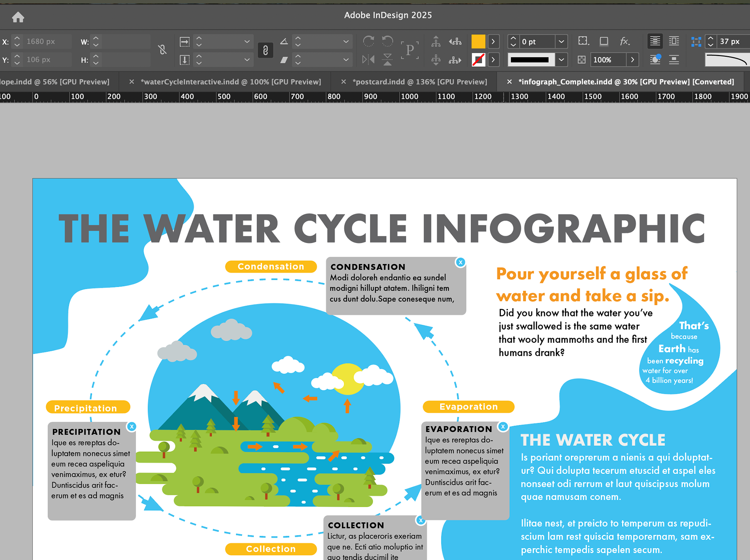Image resolution: width=750 pixels, height=560 pixels.
Task: Switch to the waterCycleInteractive.indd tab
Action: pyautogui.click(x=230, y=82)
